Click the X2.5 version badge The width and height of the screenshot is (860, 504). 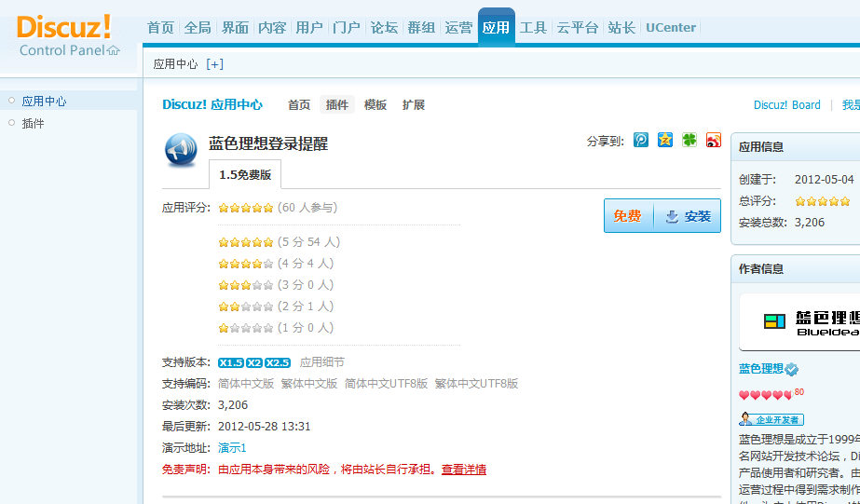click(x=278, y=362)
